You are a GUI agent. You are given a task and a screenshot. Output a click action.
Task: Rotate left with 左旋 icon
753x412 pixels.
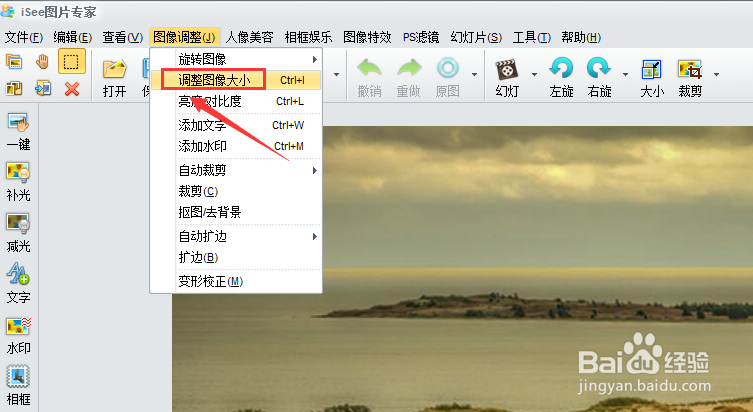pyautogui.click(x=561, y=78)
